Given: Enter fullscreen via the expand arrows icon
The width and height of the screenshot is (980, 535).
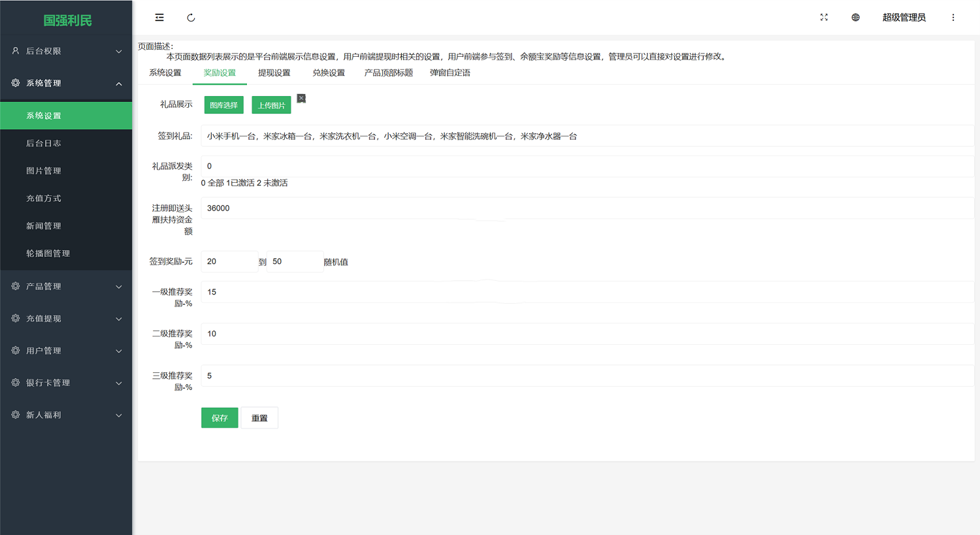Looking at the screenshot, I should click(824, 18).
